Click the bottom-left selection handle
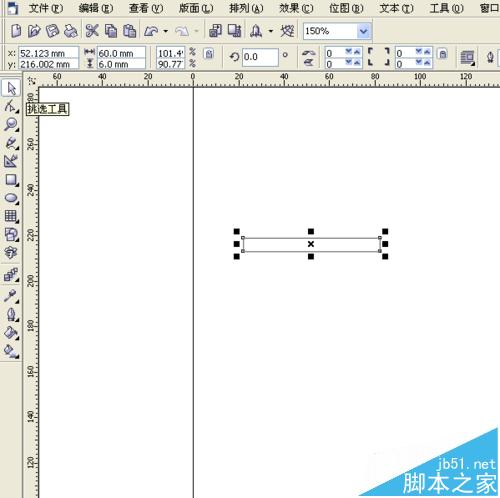 tap(237, 256)
